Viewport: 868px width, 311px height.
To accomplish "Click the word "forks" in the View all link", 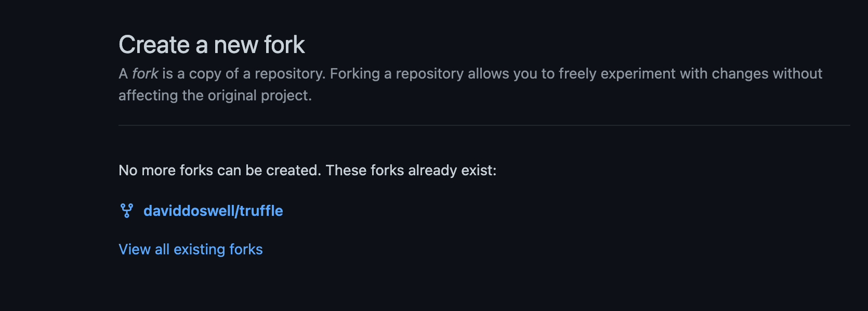I will [x=246, y=250].
